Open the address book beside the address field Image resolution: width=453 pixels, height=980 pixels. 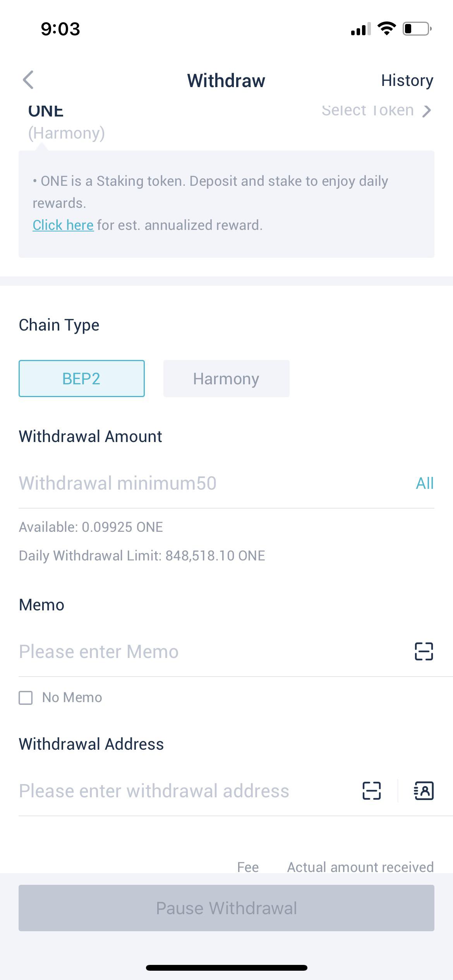click(x=423, y=792)
